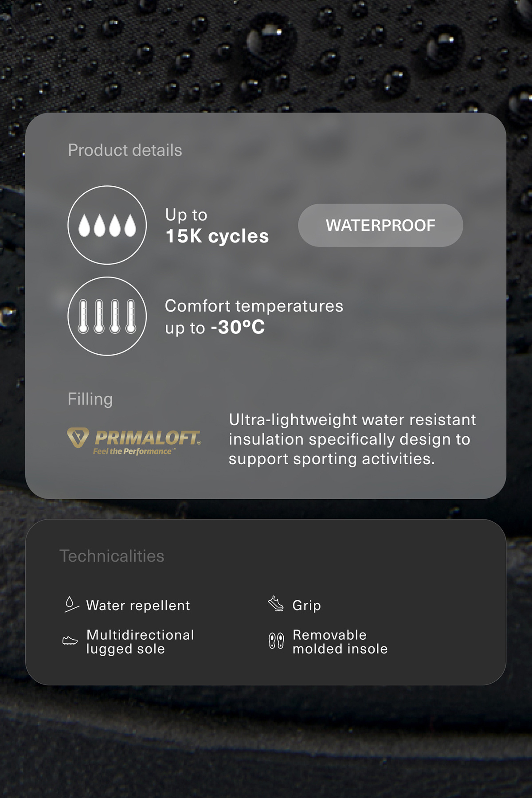This screenshot has width=532, height=798.
Task: Select the "Removable molded insole" label
Action: coord(340,642)
